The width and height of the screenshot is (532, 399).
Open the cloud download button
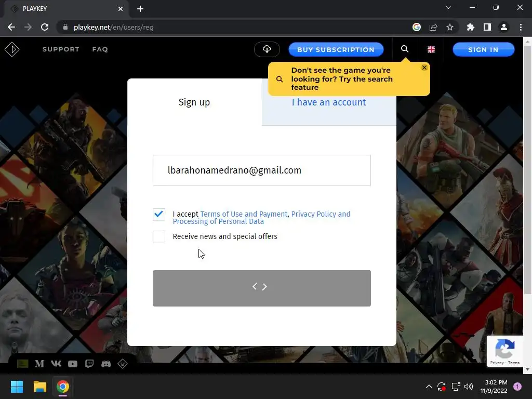(267, 49)
